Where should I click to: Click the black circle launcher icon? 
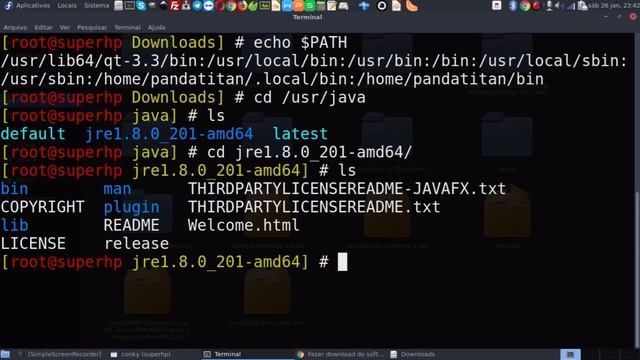tap(381, 6)
